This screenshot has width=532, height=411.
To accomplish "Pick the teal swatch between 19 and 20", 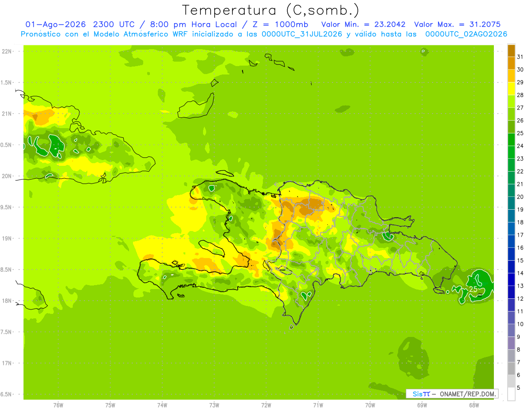I will [x=511, y=203].
